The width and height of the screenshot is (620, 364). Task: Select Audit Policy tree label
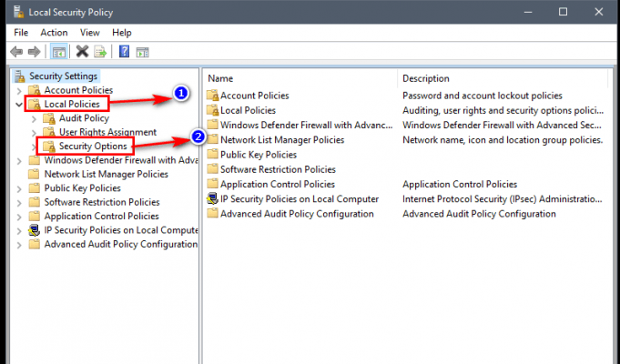point(84,118)
